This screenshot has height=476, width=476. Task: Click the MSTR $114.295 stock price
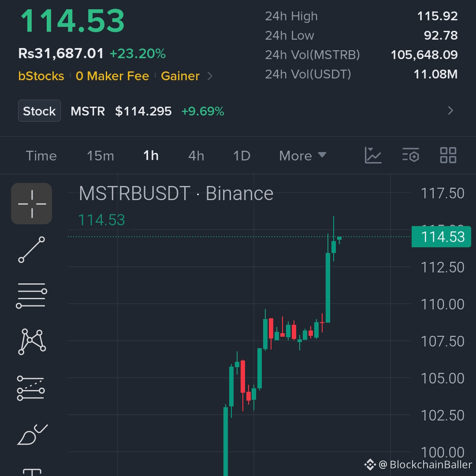pyautogui.click(x=121, y=111)
